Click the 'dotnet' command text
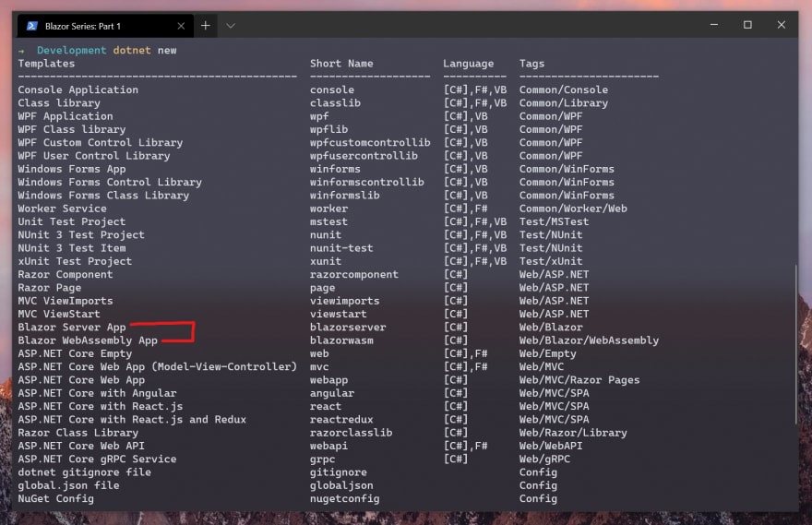 coord(132,50)
